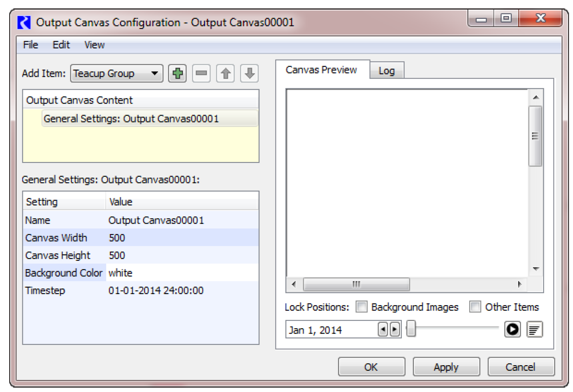Move item down with the down arrow

point(249,74)
